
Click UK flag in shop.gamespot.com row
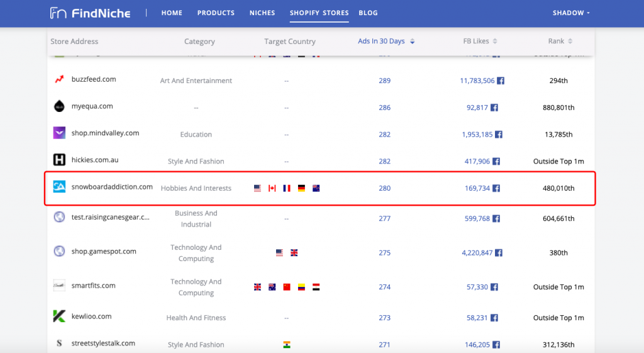(294, 253)
